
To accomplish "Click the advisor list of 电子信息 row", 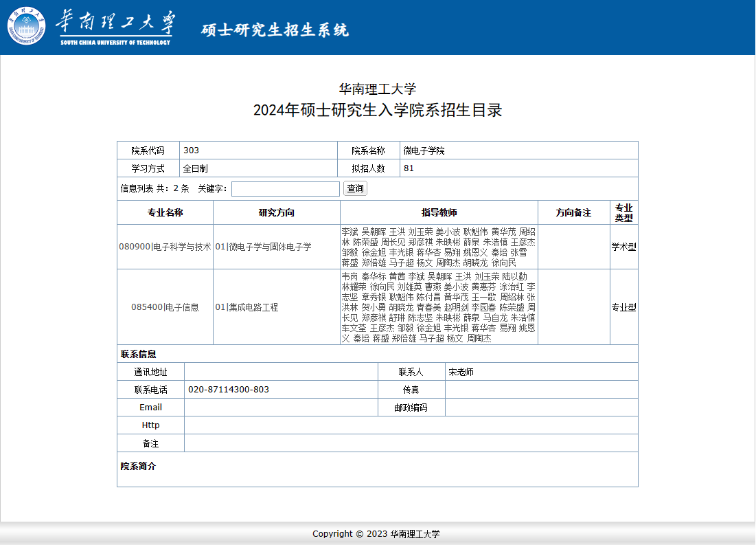I will (x=439, y=307).
